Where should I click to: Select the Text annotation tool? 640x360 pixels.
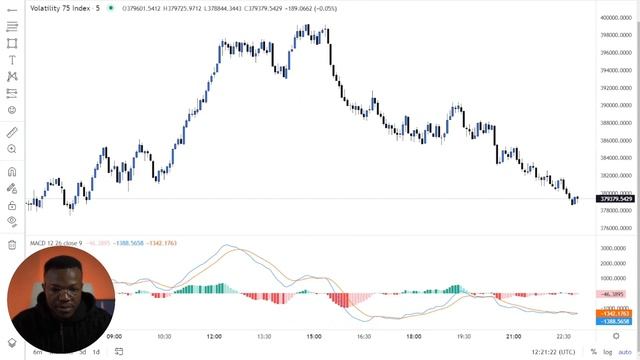[12, 60]
